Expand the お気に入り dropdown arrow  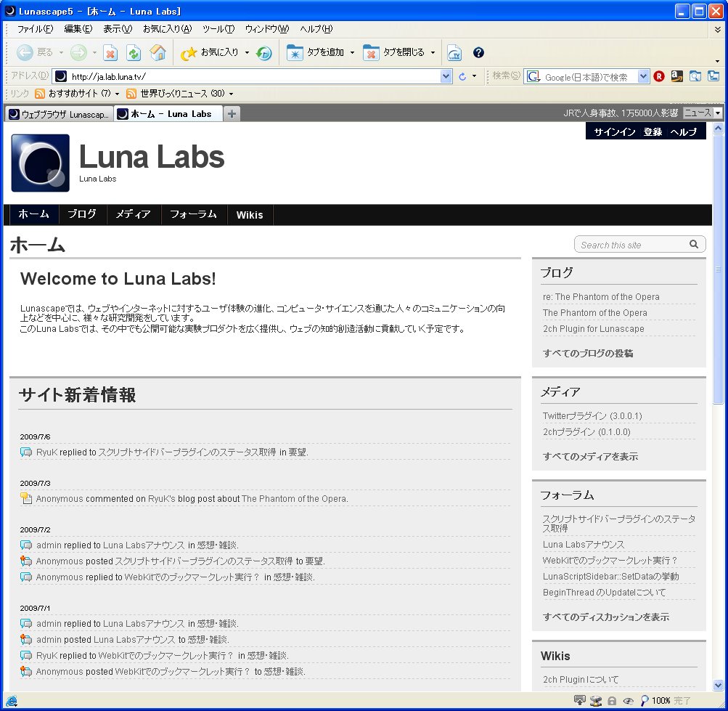point(247,52)
